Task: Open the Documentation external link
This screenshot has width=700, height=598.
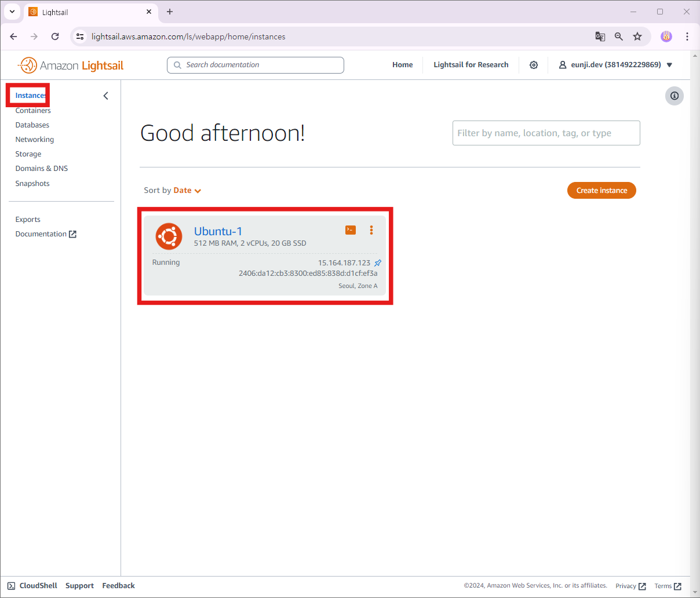Action: (46, 234)
